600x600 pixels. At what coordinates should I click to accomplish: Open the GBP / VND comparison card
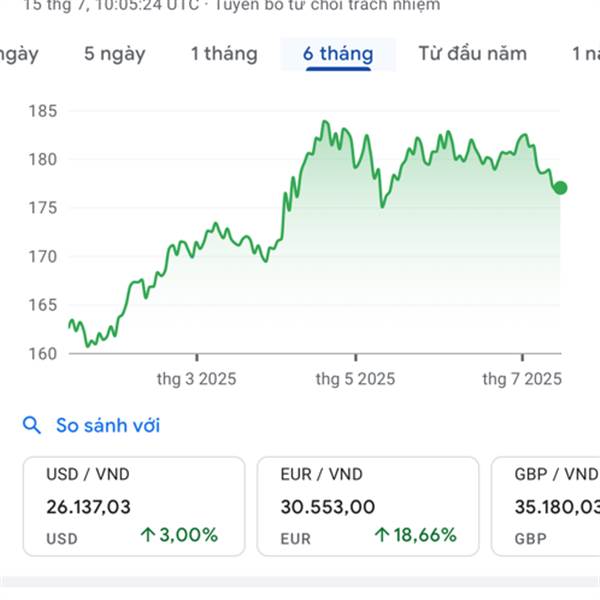point(546,506)
